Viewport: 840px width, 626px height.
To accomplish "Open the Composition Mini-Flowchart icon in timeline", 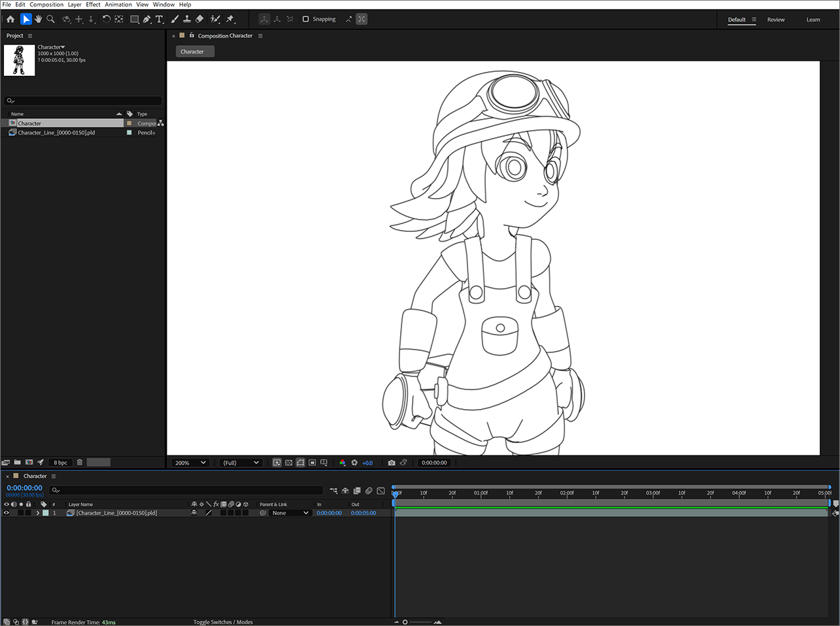I will tap(333, 491).
